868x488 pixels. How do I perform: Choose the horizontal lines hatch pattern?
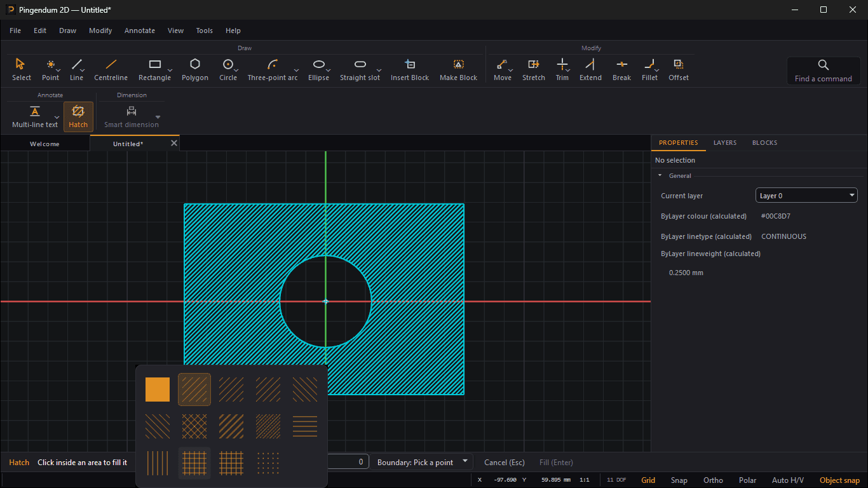[305, 426]
